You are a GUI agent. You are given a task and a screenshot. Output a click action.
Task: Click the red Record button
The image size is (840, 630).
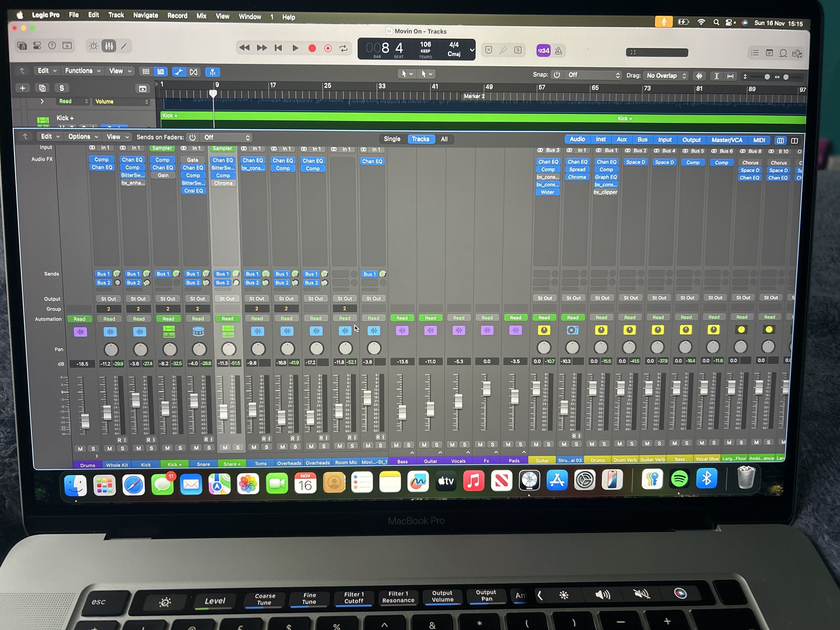point(312,48)
